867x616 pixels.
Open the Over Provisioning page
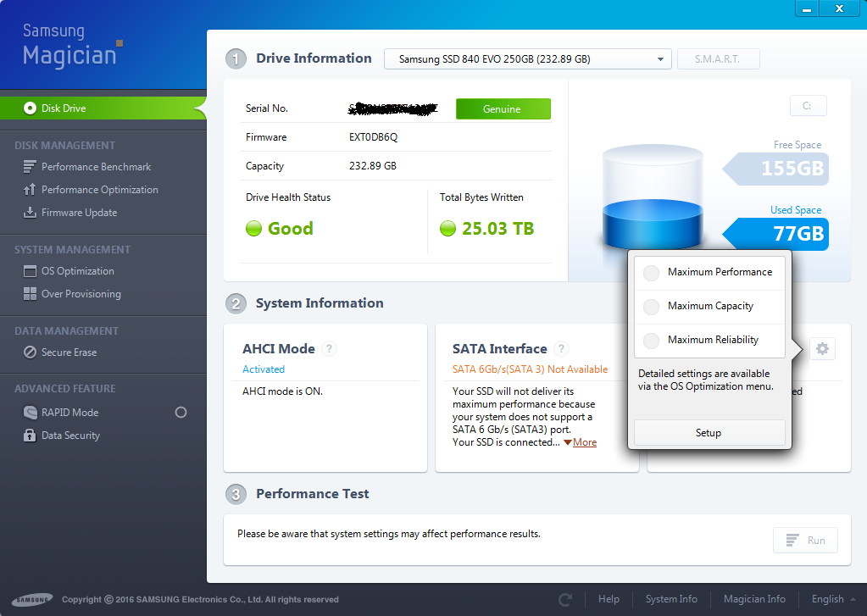click(81, 294)
